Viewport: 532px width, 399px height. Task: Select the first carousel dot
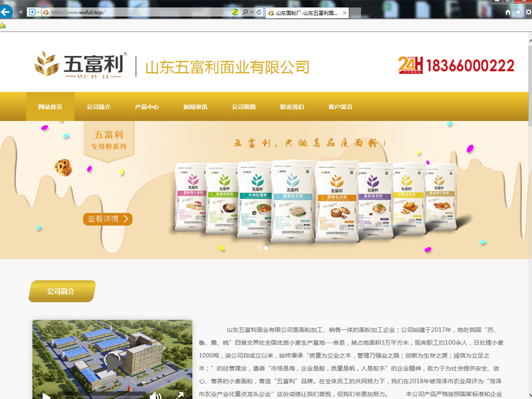click(x=260, y=248)
